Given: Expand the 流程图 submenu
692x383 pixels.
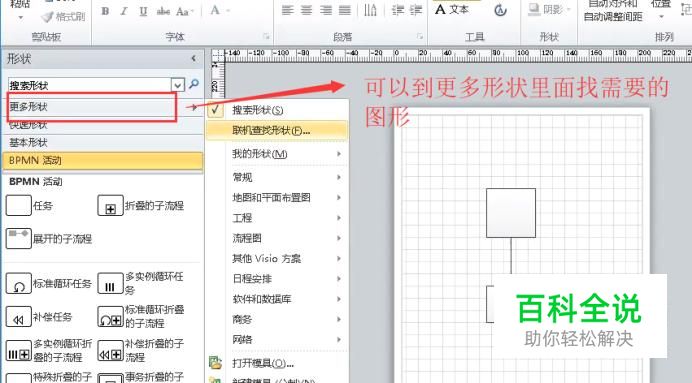Looking at the screenshot, I should tap(277, 238).
